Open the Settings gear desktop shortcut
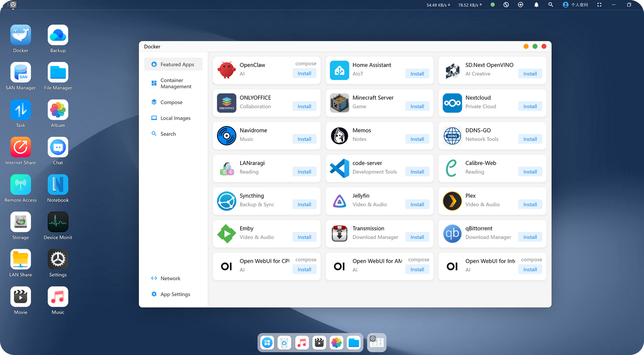The height and width of the screenshot is (355, 644). click(x=58, y=259)
